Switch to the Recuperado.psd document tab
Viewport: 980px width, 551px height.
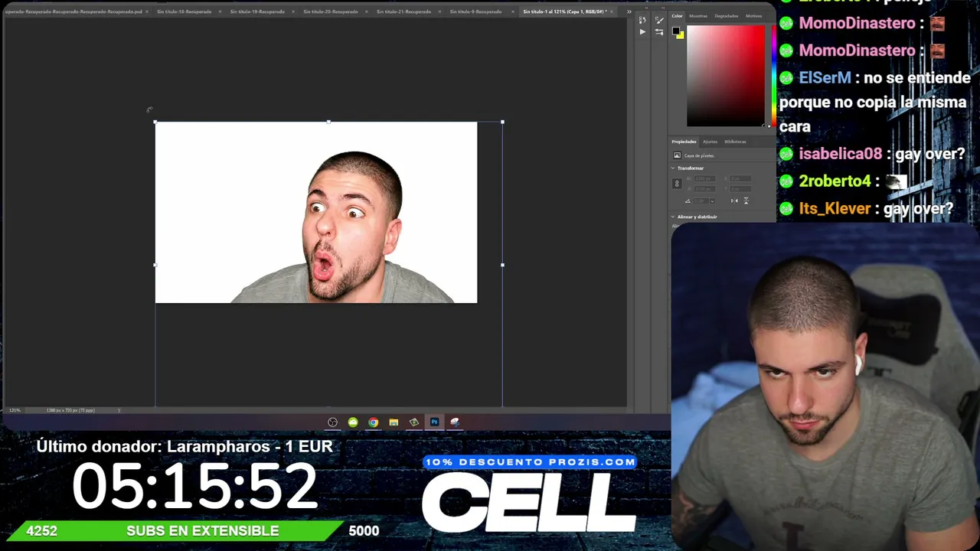click(x=73, y=11)
